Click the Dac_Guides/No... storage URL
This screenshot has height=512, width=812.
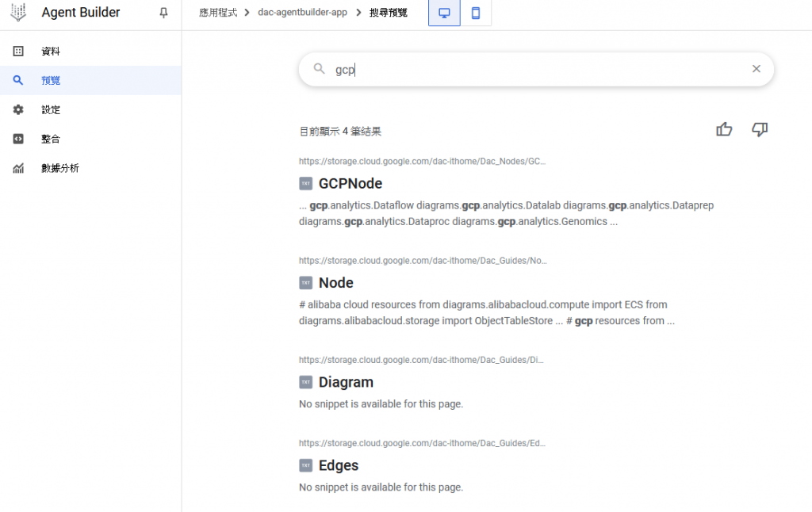tap(423, 261)
